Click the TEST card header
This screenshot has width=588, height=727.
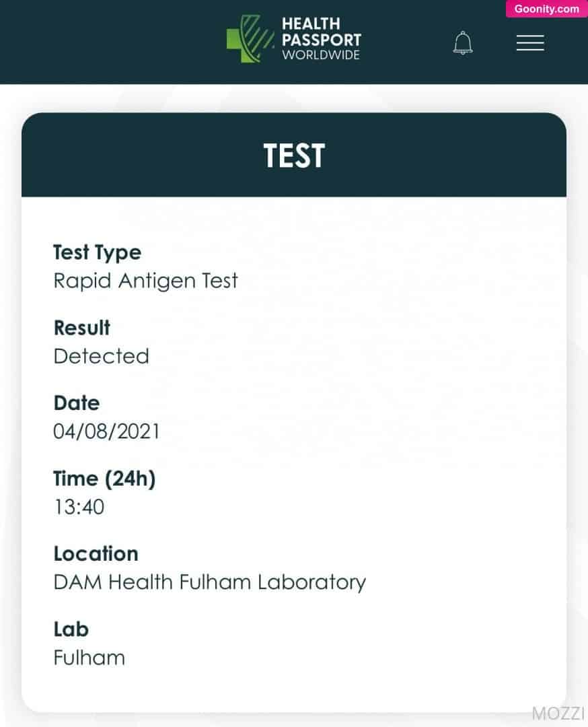(294, 155)
